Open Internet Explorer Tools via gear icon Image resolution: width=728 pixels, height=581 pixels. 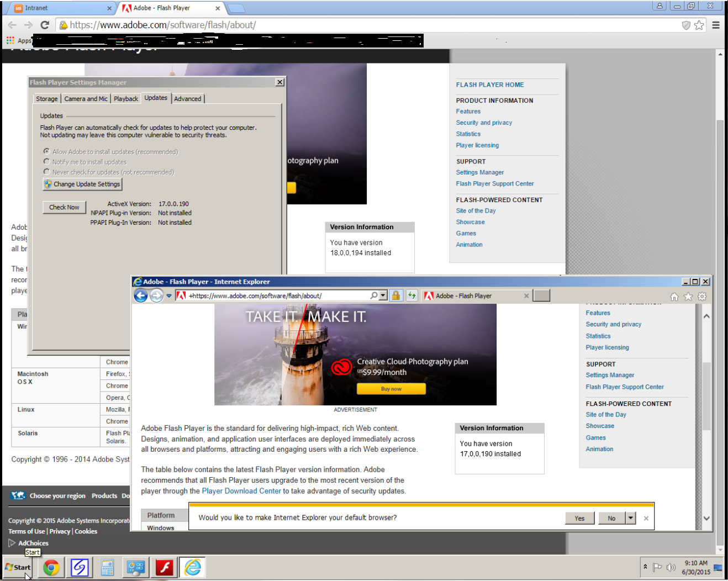coord(702,296)
